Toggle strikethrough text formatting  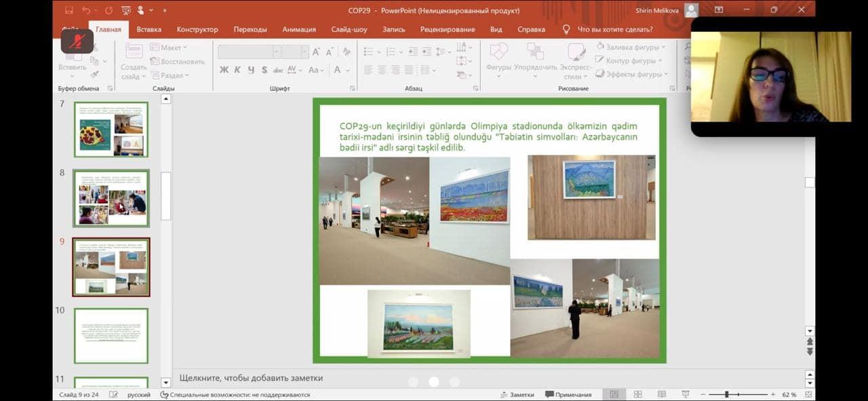pyautogui.click(x=278, y=70)
